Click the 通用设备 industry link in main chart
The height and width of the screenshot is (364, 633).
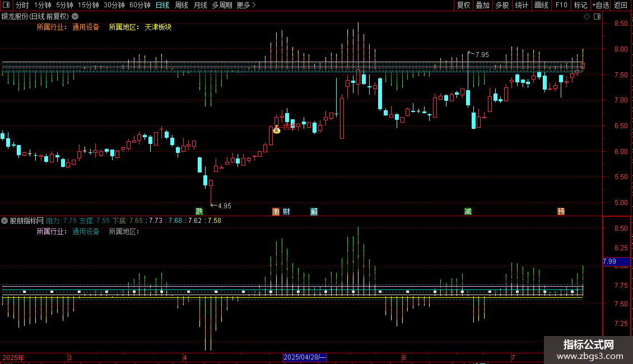[86, 27]
